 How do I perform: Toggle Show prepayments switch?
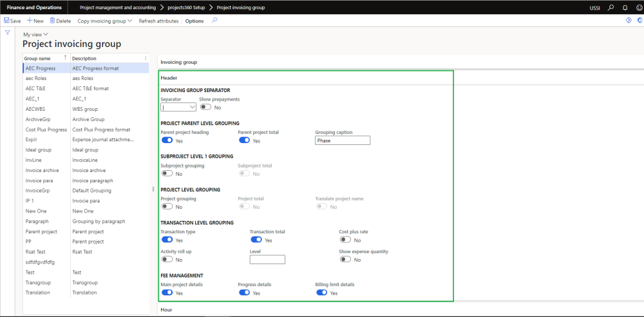[206, 107]
